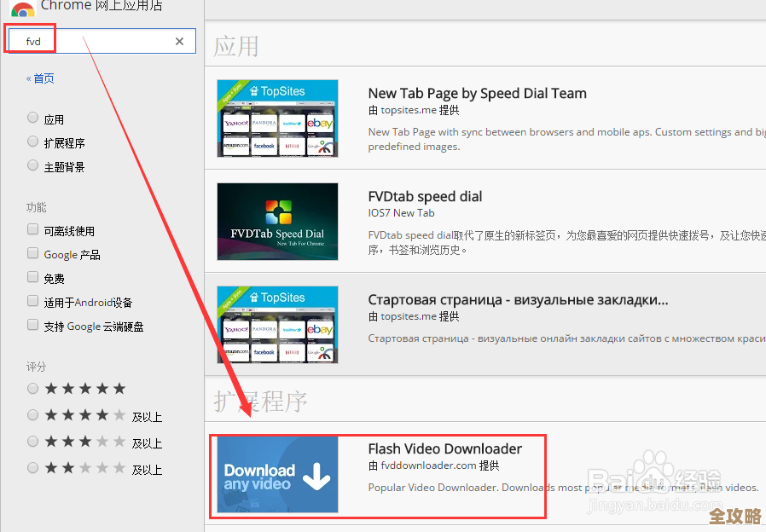766x532 pixels.
Task: Select the 扩展程序 radio button
Action: (x=33, y=142)
